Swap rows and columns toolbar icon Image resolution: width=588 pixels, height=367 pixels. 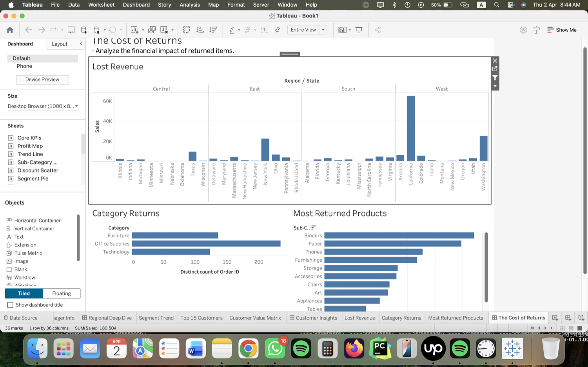(x=187, y=30)
